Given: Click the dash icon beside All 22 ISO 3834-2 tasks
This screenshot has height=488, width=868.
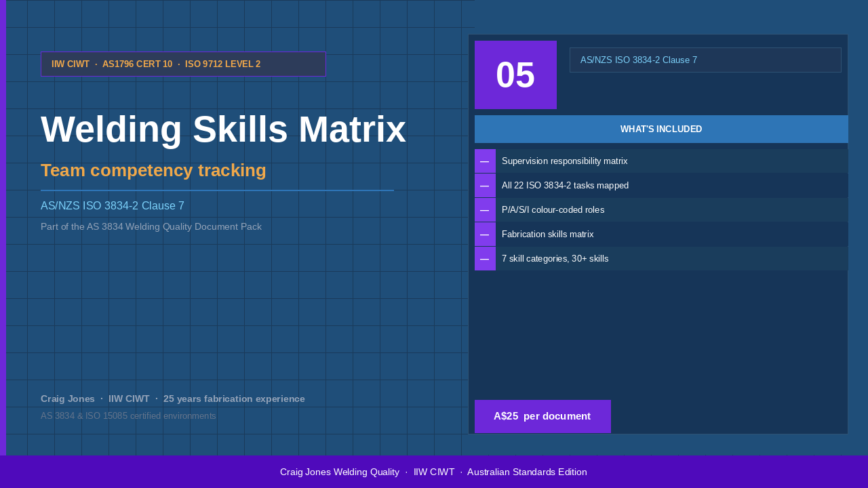Looking at the screenshot, I should pos(485,186).
